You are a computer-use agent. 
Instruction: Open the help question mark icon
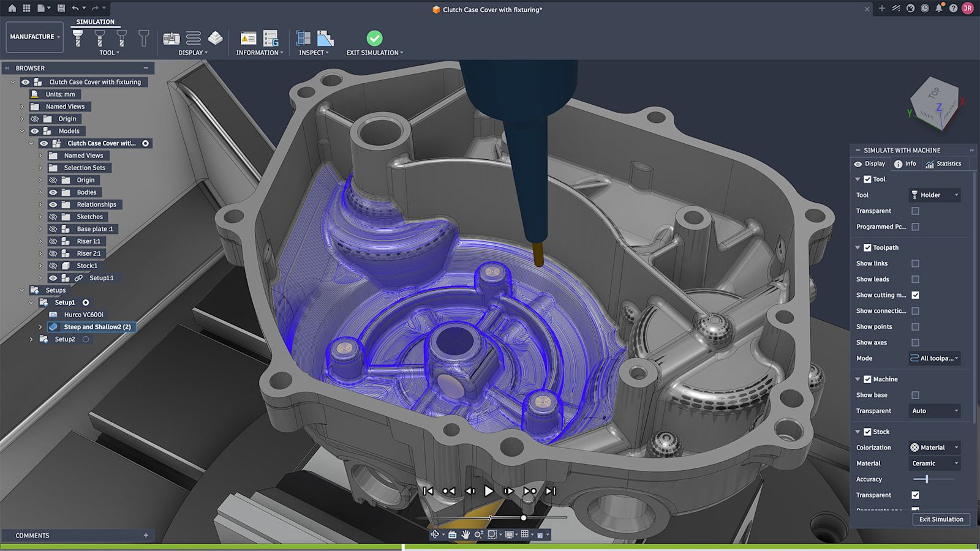(953, 9)
